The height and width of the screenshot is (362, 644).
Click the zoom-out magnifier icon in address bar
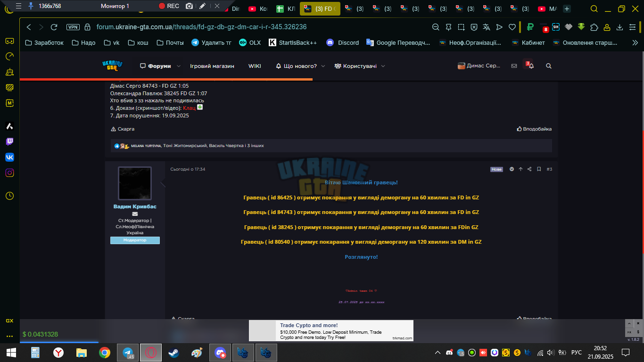pyautogui.click(x=436, y=27)
